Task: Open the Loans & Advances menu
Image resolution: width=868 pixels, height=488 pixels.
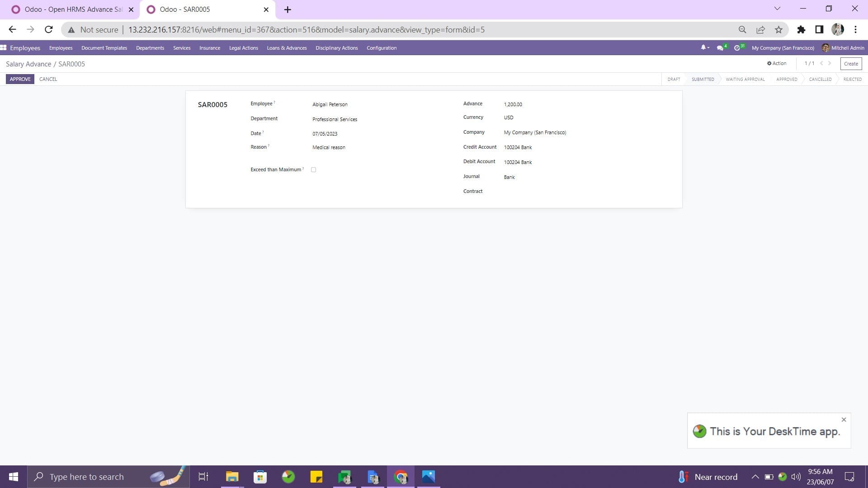Action: point(287,48)
